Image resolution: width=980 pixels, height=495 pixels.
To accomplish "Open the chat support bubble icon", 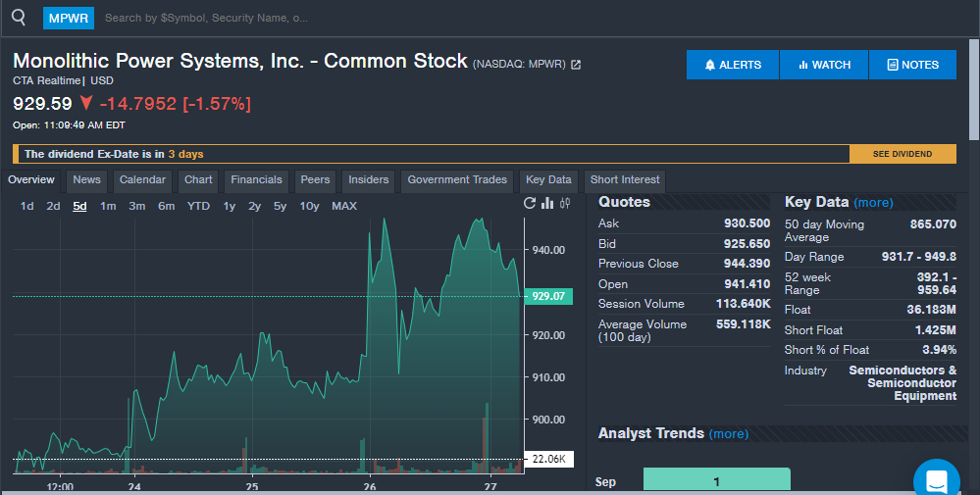I will tap(936, 479).
